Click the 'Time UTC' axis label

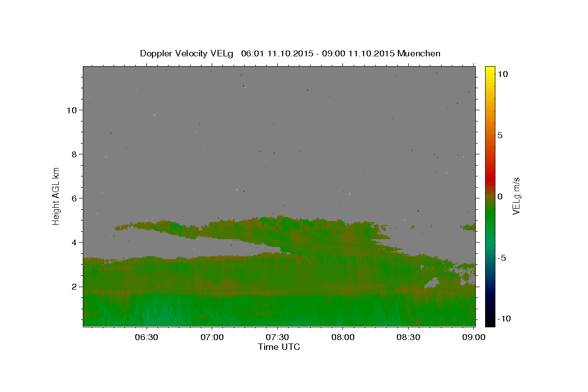[x=279, y=347]
